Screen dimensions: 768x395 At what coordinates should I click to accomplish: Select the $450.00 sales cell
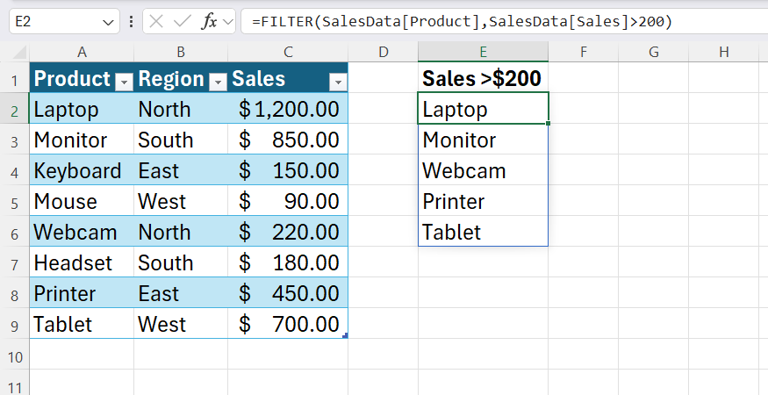coord(288,293)
